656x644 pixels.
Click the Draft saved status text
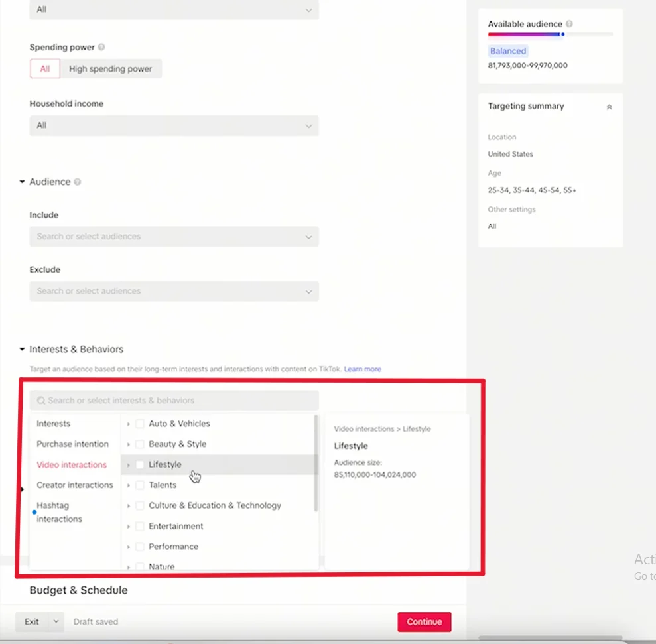pos(96,622)
